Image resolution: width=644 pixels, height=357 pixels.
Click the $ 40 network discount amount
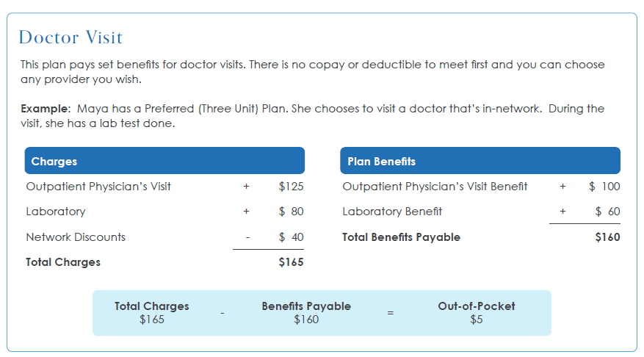click(291, 237)
